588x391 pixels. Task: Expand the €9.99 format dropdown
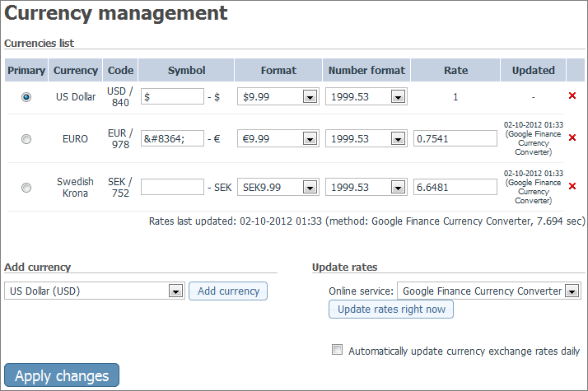point(278,139)
